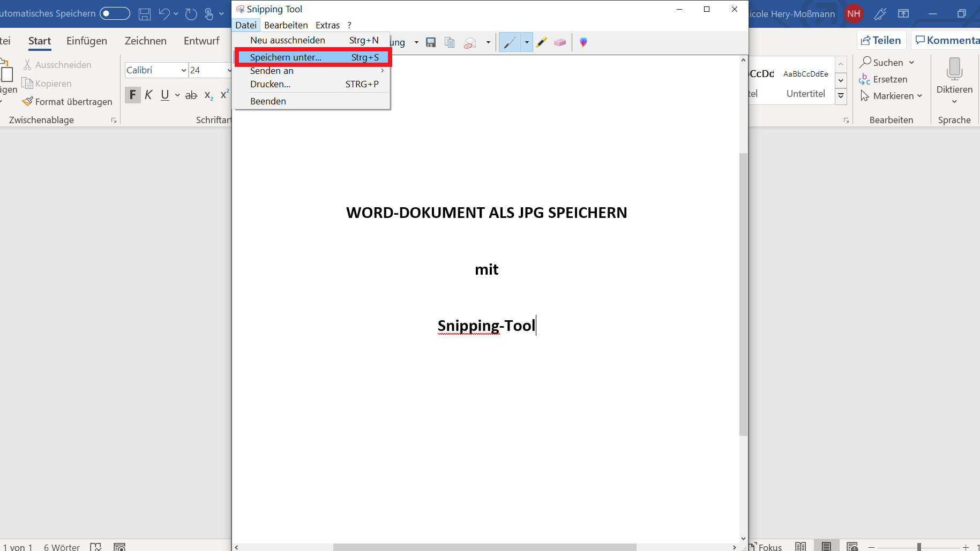Image resolution: width=980 pixels, height=551 pixels.
Task: Switch to web layout view icon
Action: click(x=852, y=547)
